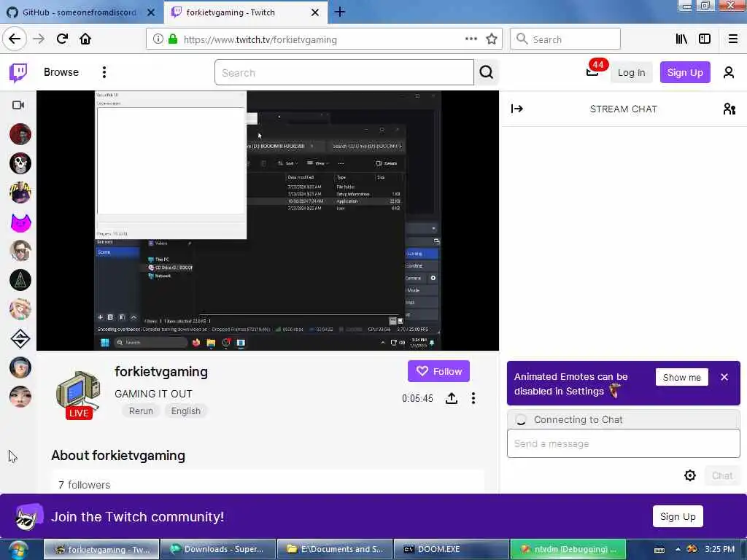
Task: Click the forkietvgaming channel avatar with LIVE badge
Action: pos(78,394)
